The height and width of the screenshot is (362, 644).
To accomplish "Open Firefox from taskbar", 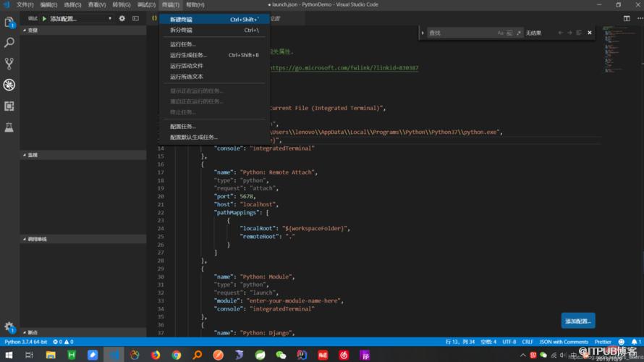I will 156,355.
